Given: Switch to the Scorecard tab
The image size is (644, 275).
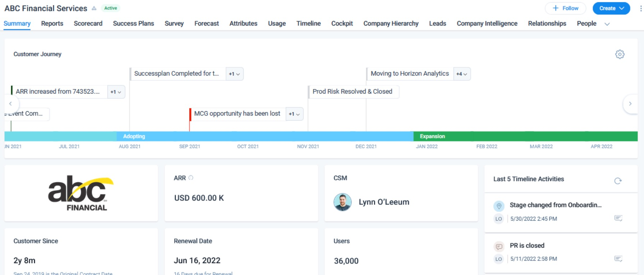Looking at the screenshot, I should click(x=88, y=23).
